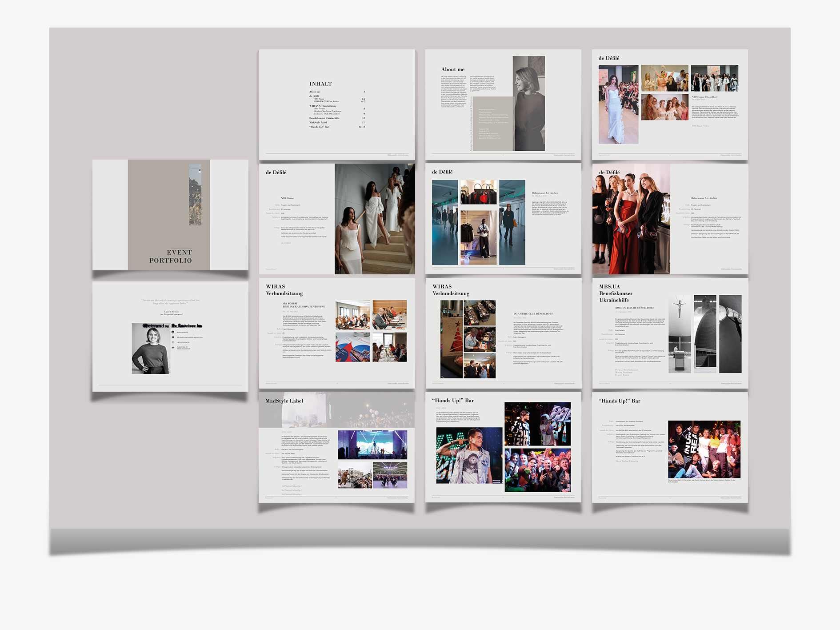
Task: Open the NIO House entry in the table of contents
Action: pyautogui.click(x=319, y=99)
